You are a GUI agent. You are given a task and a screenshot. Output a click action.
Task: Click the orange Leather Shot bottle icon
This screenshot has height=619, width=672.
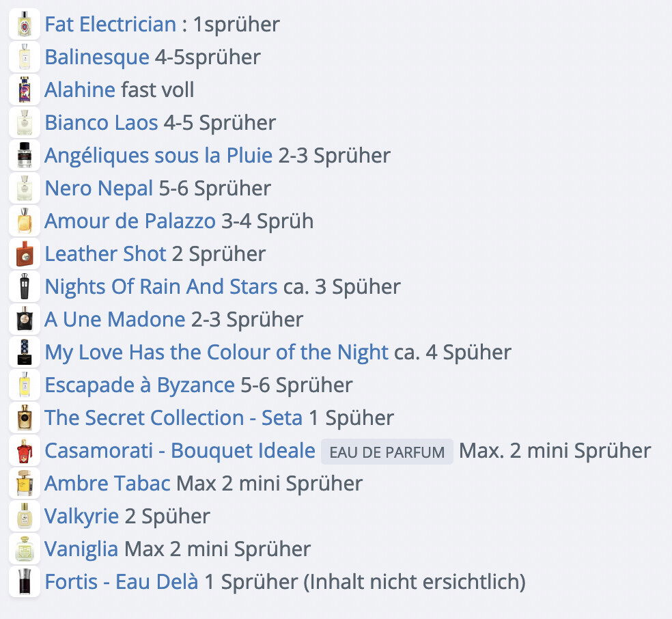click(x=25, y=253)
